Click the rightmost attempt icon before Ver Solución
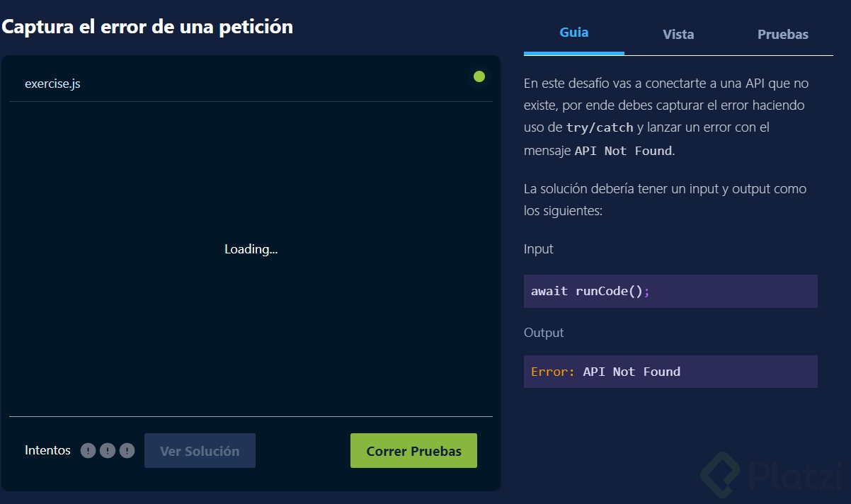The image size is (851, 504). (127, 450)
